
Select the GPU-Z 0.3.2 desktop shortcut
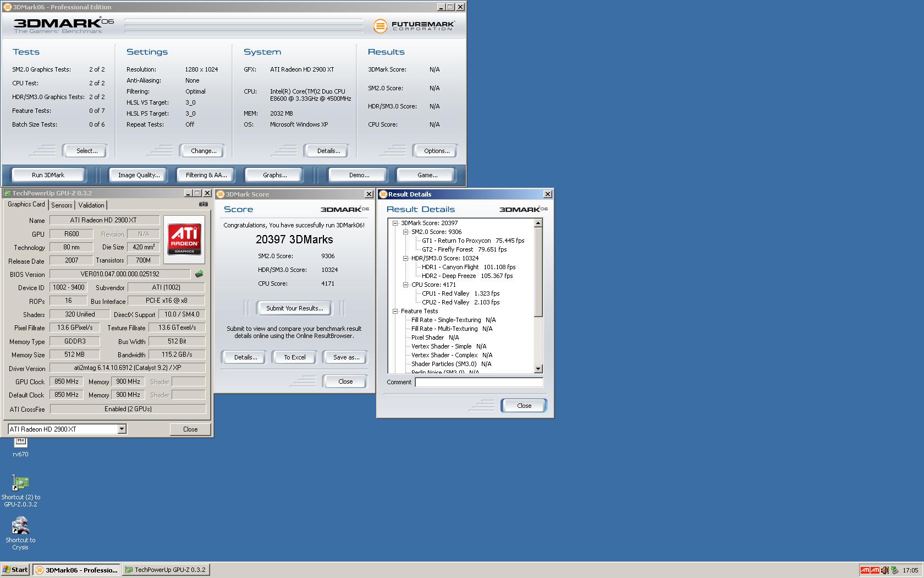(x=21, y=491)
